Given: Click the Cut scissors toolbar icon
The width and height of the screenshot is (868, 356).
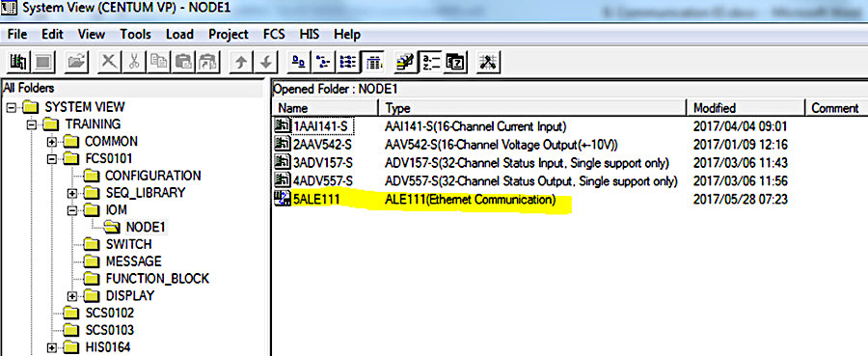Looking at the screenshot, I should click(133, 62).
